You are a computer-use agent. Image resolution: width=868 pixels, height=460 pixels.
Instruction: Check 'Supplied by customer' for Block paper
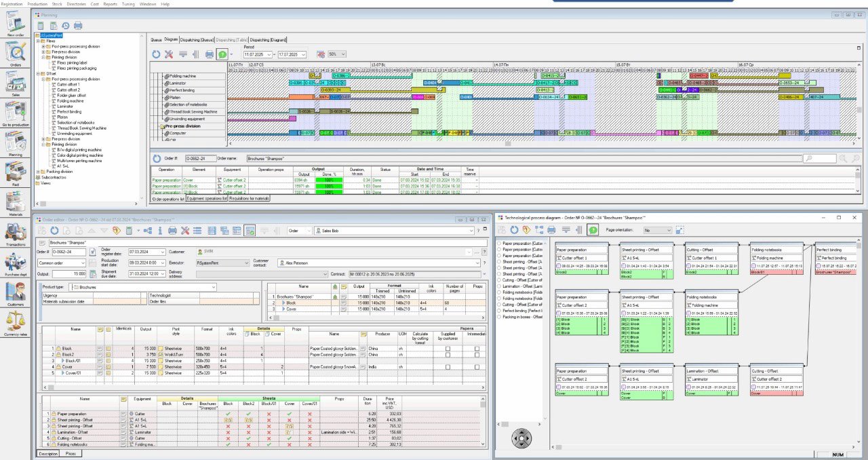pos(447,348)
